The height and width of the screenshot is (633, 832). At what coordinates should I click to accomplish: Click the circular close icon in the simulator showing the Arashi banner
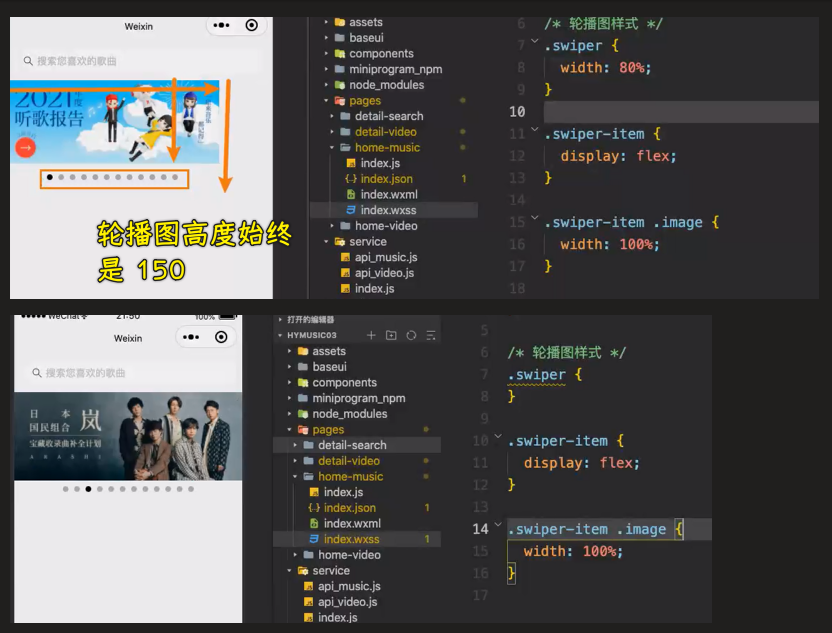[221, 337]
